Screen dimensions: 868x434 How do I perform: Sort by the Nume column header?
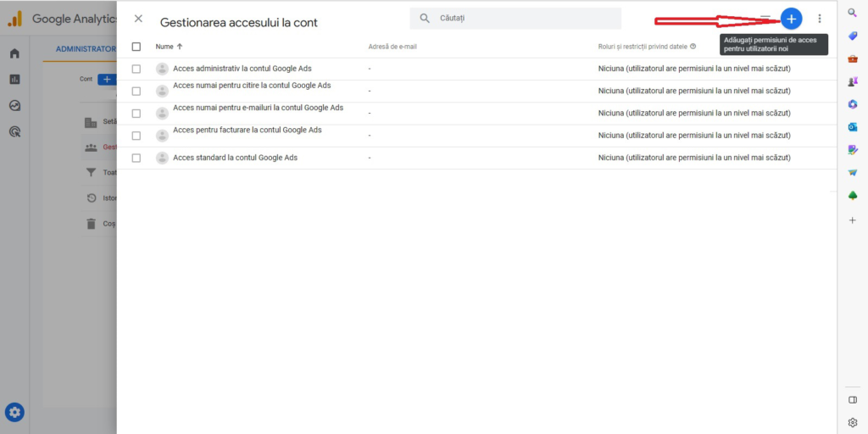(x=164, y=47)
